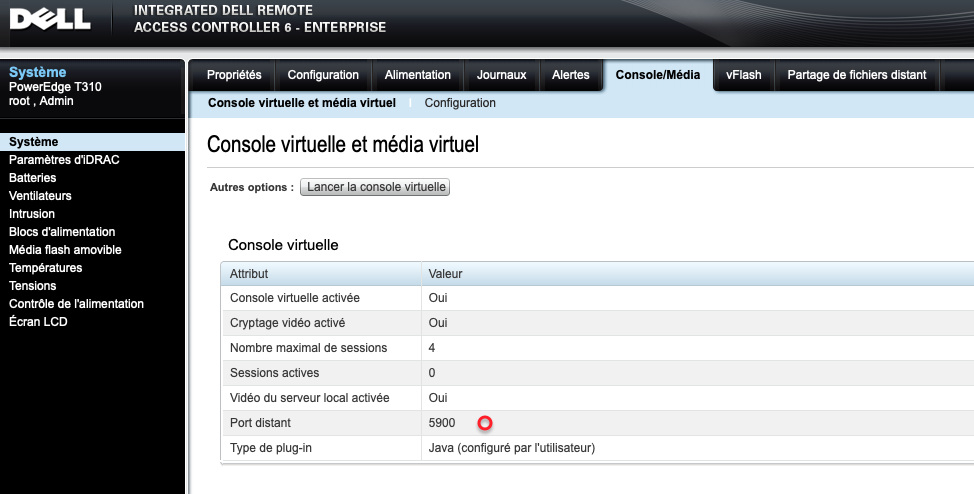Viewport: 974px width, 494px height.
Task: Open Batteries in the sidebar
Action: click(x=32, y=178)
